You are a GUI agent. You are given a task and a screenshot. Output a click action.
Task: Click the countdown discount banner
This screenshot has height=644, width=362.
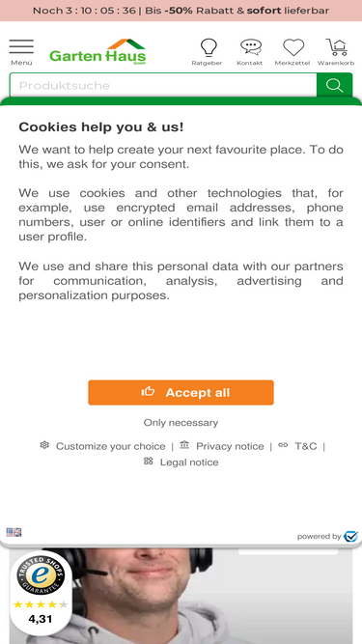point(181,11)
